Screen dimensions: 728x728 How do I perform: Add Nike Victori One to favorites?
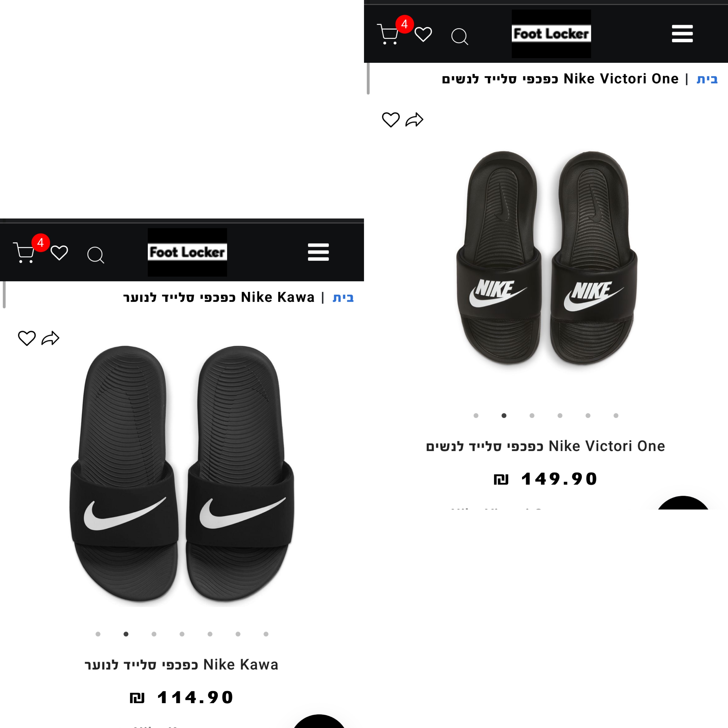pos(391,120)
